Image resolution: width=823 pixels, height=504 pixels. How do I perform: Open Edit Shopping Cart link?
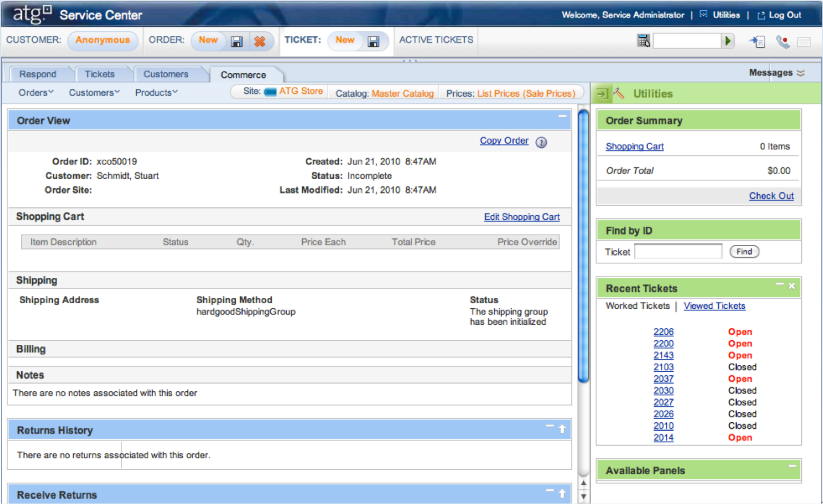point(522,217)
